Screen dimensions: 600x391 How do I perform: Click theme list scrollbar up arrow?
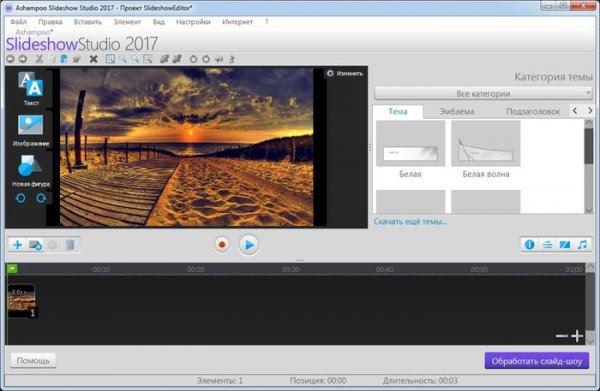click(589, 123)
